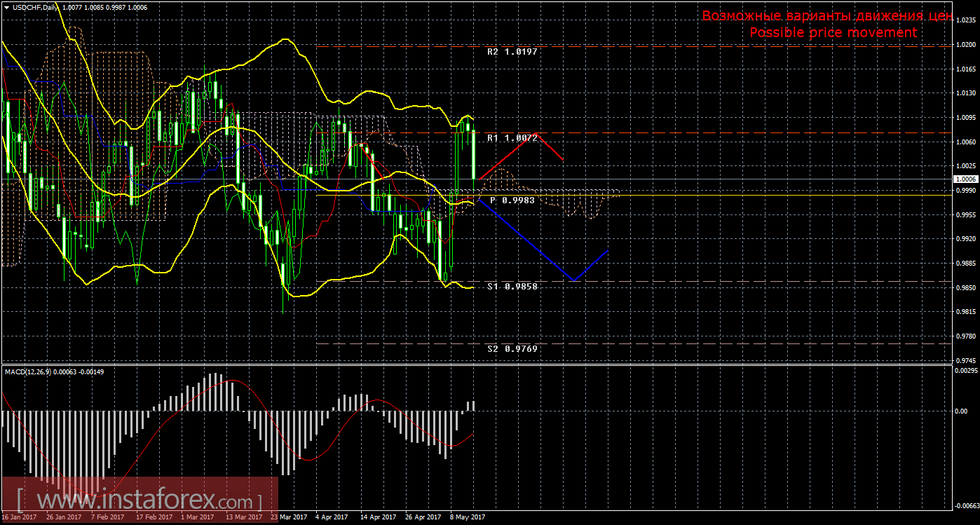
Task: Select the R1 1.0072 resistance label
Action: click(512, 138)
